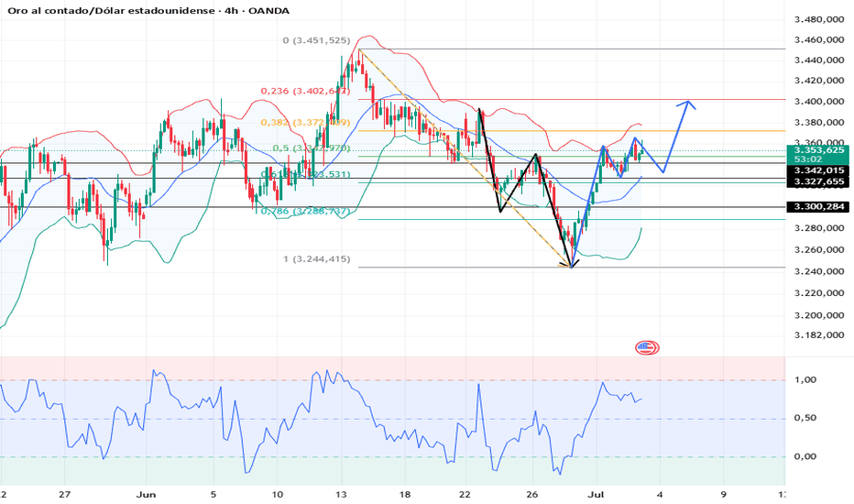Viewport: 854px width, 504px height.
Task: Click the 3.200,000 price axis value
Action: point(819,315)
